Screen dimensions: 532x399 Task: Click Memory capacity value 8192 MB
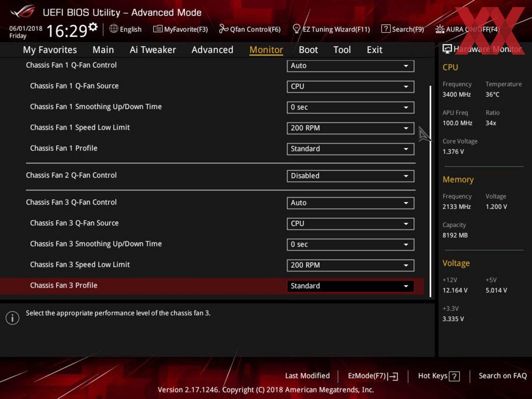pos(455,235)
